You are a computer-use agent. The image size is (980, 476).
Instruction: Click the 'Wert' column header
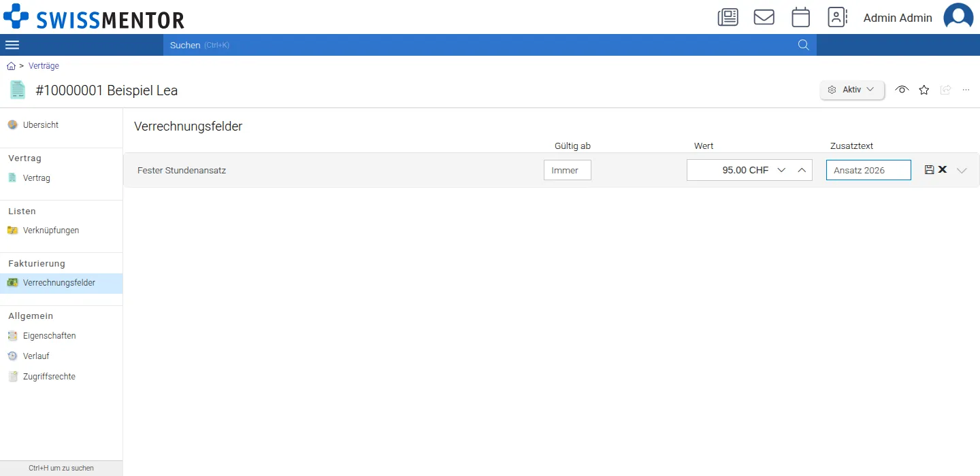(704, 146)
